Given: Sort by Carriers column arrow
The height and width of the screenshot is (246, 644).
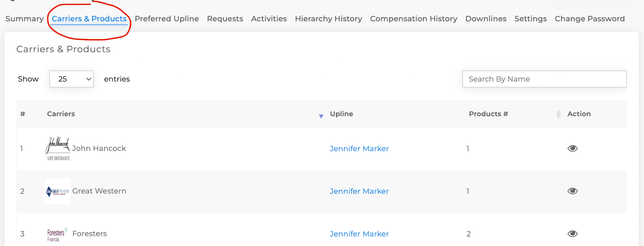Looking at the screenshot, I should [x=321, y=116].
